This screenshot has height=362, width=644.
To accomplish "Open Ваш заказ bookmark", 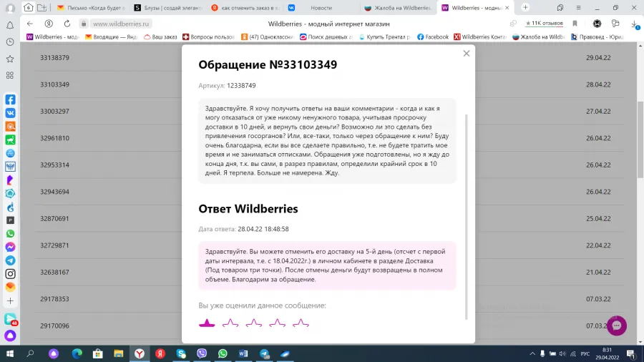I will click(160, 37).
